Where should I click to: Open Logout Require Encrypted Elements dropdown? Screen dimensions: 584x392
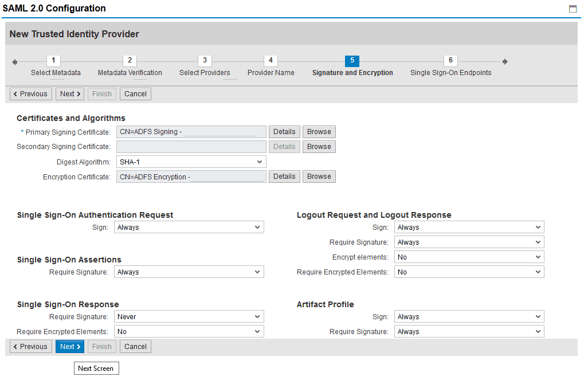click(469, 272)
